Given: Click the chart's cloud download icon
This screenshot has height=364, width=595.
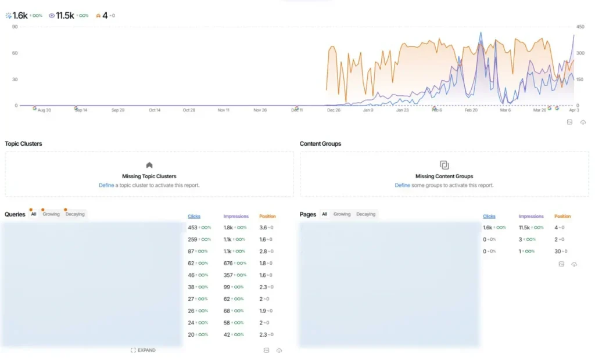Looking at the screenshot, I should [583, 122].
